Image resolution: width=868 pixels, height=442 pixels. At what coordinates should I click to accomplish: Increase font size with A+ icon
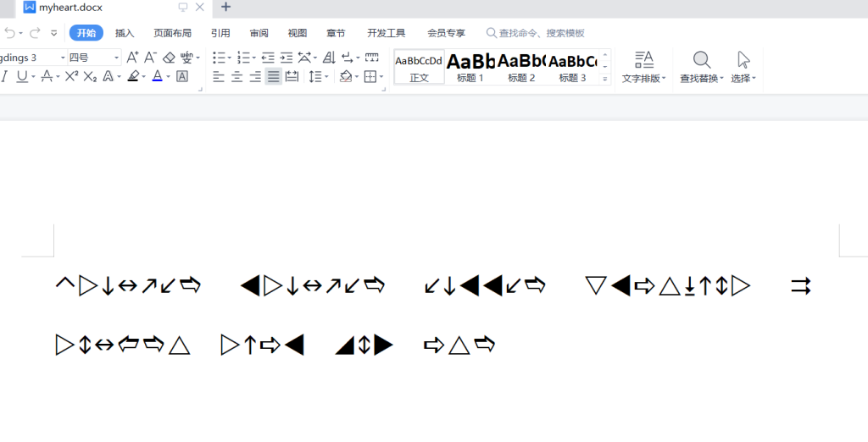coord(132,58)
